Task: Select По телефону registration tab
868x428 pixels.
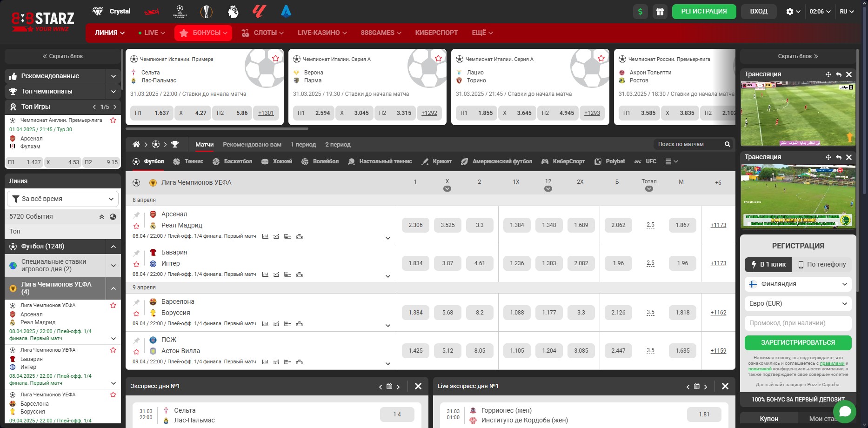Action: pyautogui.click(x=822, y=264)
